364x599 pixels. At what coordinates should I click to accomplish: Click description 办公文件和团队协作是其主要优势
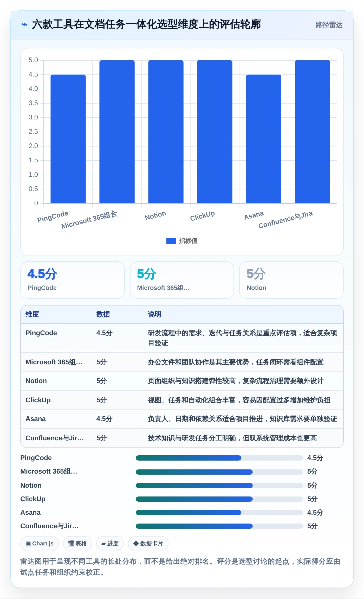[x=236, y=362]
